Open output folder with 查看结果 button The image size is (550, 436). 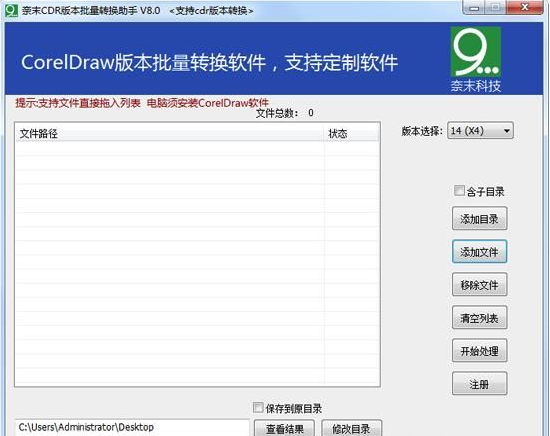coord(284,428)
